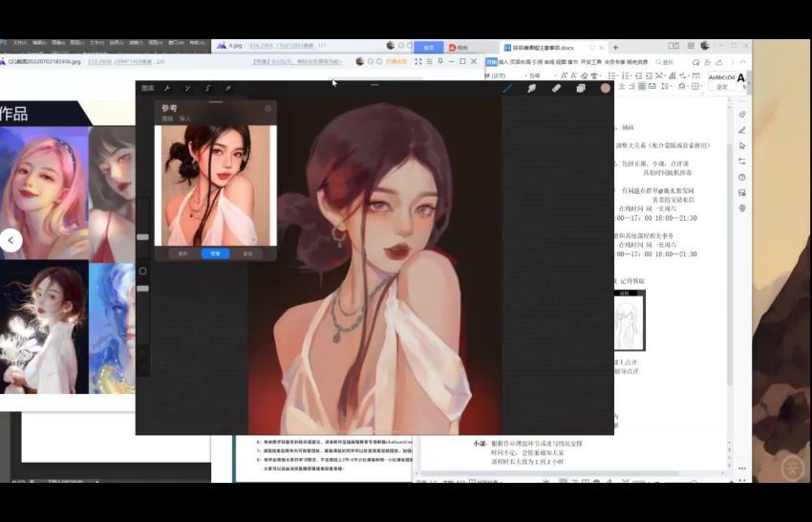
Task: Open the pink-haired girl artwork thumbnail
Action: coord(44,193)
